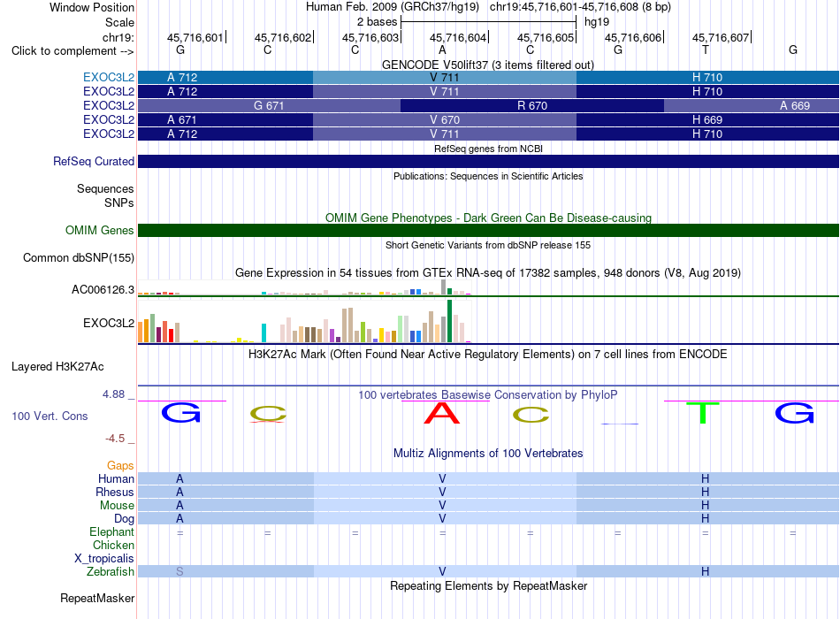Click the orange Gaps label
The height and width of the screenshot is (619, 840).
coord(120,466)
